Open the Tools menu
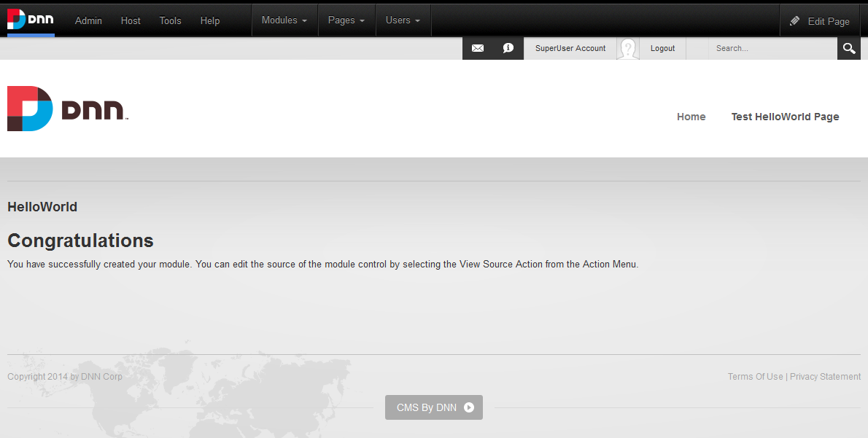868x438 pixels. click(x=171, y=20)
